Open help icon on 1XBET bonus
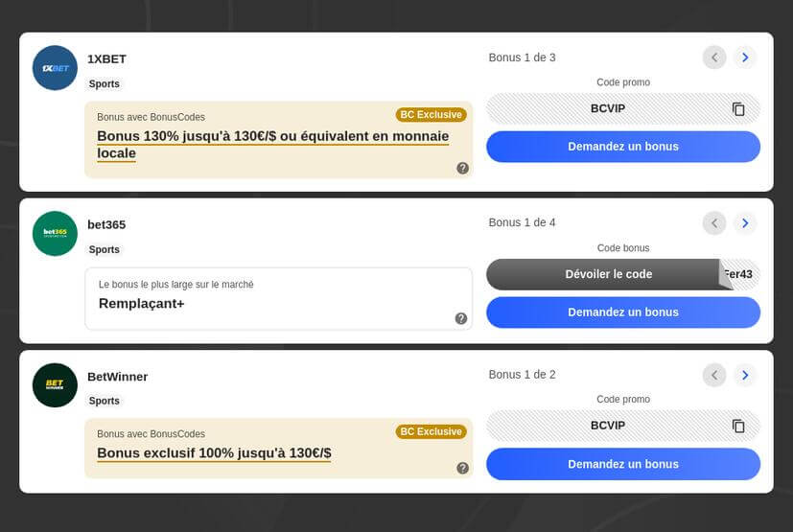Image resolution: width=793 pixels, height=532 pixels. tap(462, 168)
